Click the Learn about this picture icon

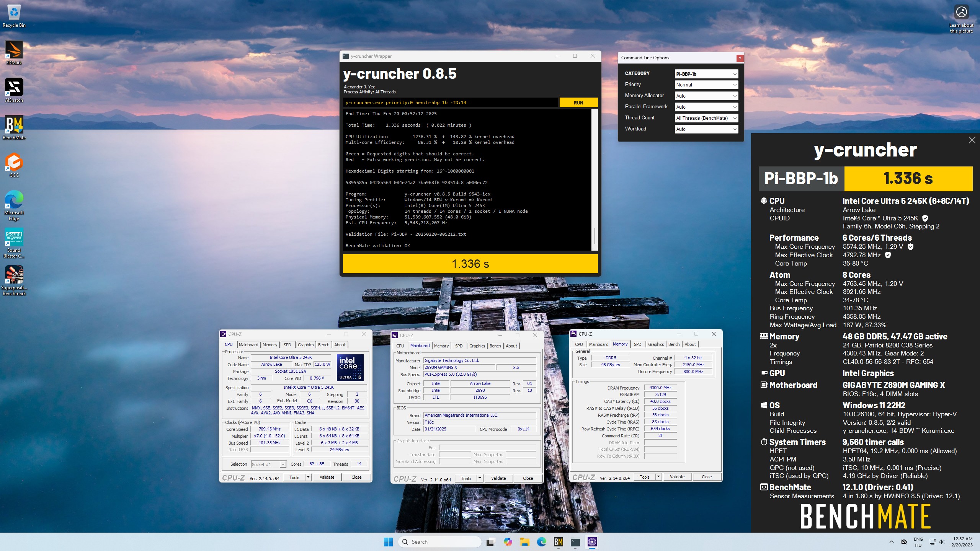[961, 19]
